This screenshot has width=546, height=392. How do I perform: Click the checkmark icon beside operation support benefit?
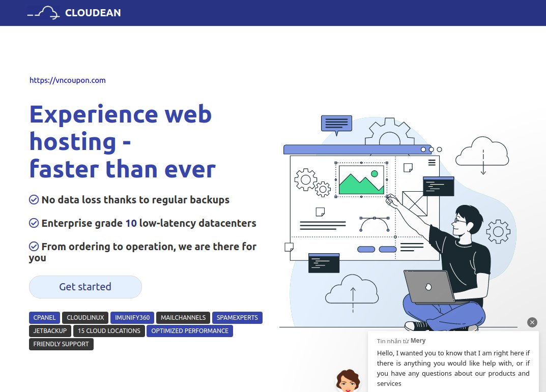point(34,246)
